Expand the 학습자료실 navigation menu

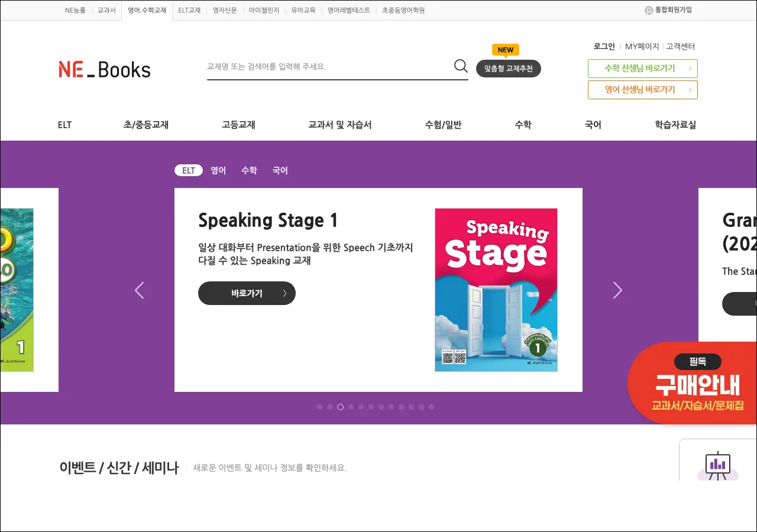pos(675,125)
